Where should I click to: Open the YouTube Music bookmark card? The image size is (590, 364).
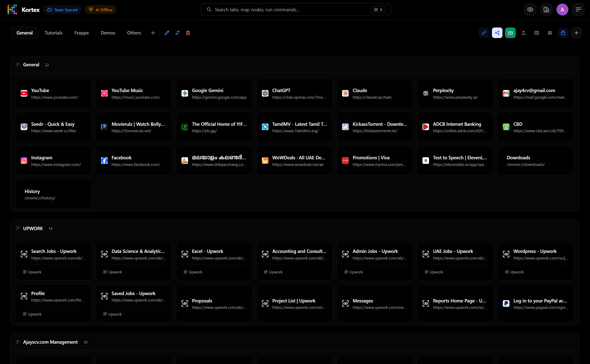pos(134,93)
